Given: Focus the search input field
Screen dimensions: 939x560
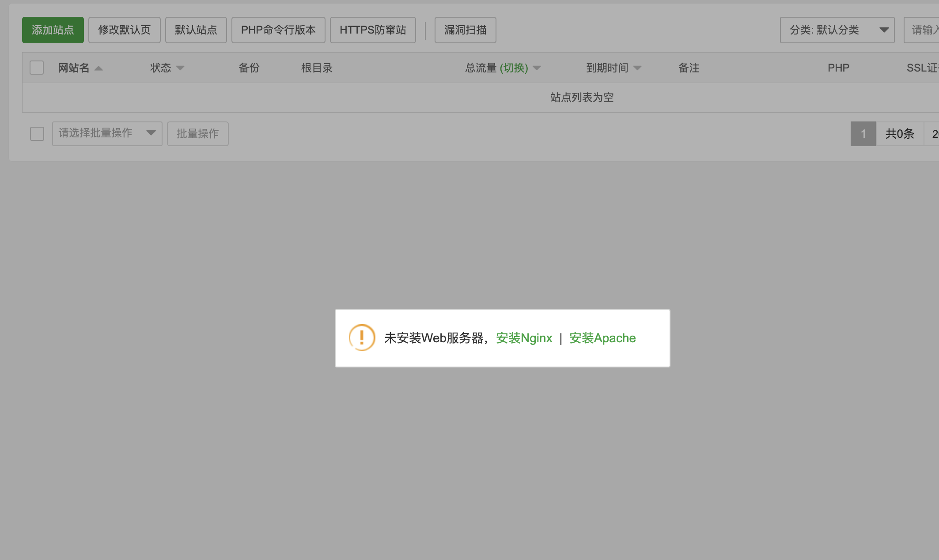Looking at the screenshot, I should coord(922,30).
